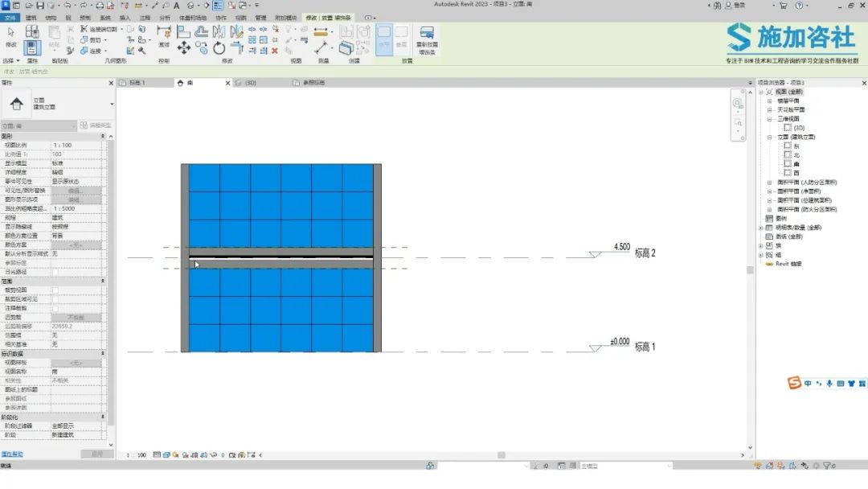Close the 南 view tab
868x489 pixels.
click(x=227, y=83)
